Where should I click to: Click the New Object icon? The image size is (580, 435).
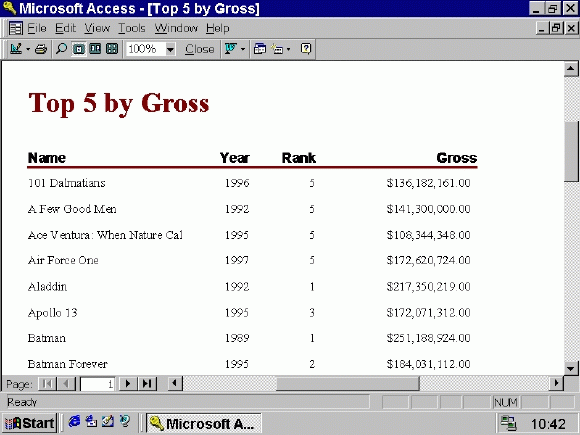click(277, 49)
